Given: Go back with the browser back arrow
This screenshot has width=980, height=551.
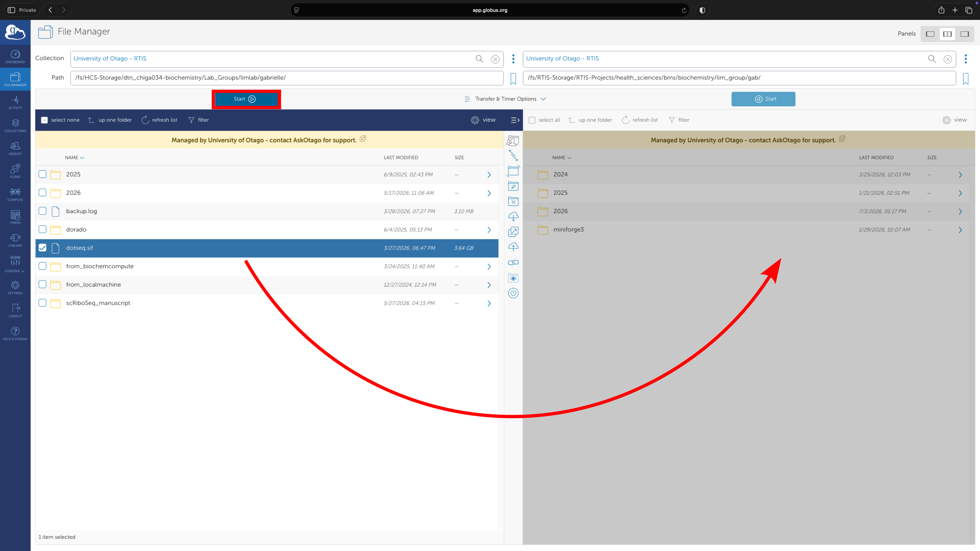Looking at the screenshot, I should [x=50, y=10].
